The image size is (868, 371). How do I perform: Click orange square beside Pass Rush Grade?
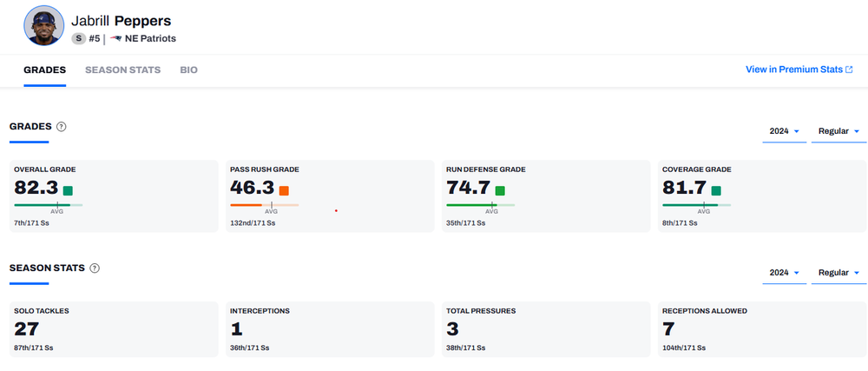(x=284, y=190)
